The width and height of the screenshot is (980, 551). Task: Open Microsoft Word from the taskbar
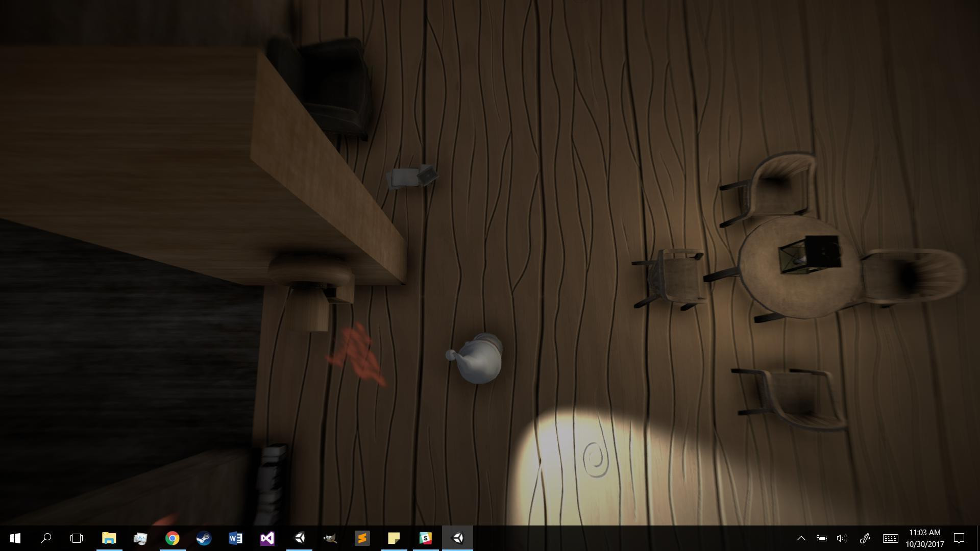tap(235, 538)
